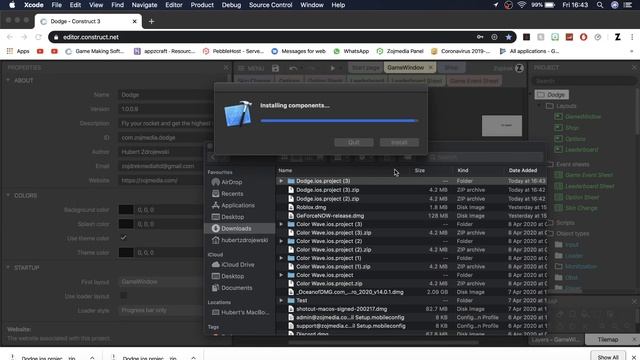Viewport: 640px width, 360px height.
Task: Click Show All in downloads bar
Action: click(x=608, y=356)
